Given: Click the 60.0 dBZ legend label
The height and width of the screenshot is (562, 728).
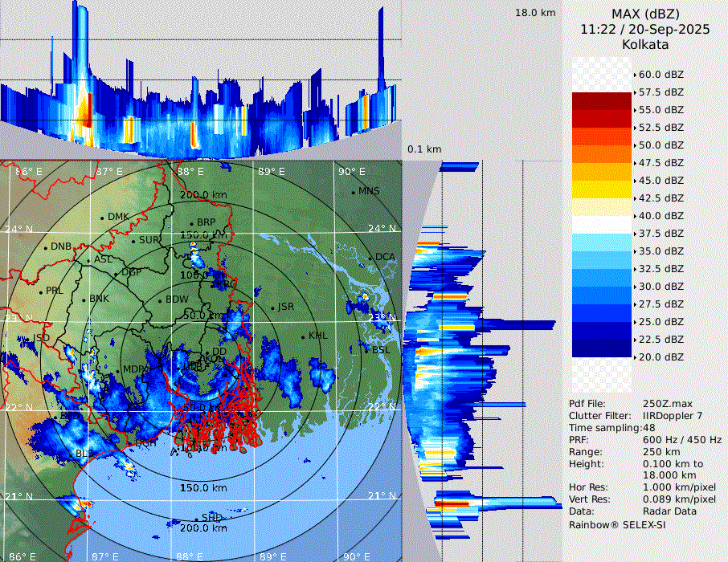Looking at the screenshot, I should [661, 74].
